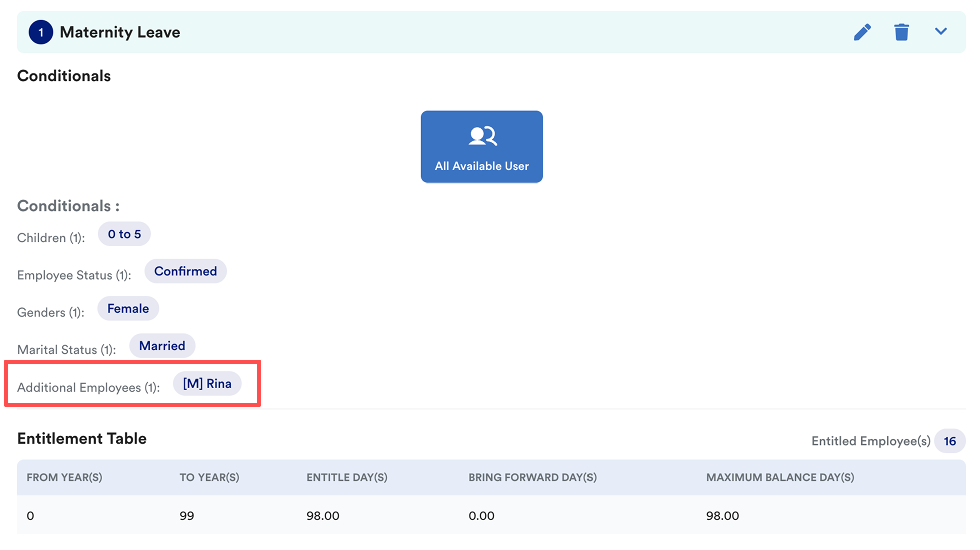Screen dimensions: 980x550
Task: Click the [M] Rina employee chip
Action: 207,384
